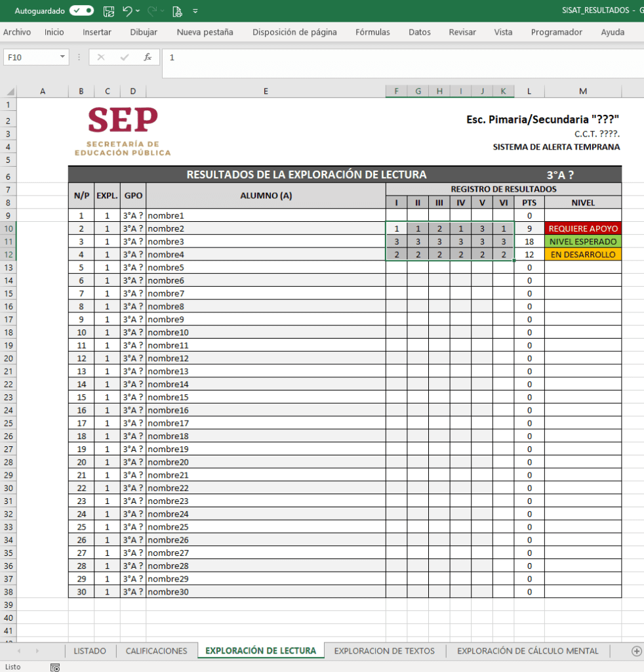Click the Save icon in quick access toolbar
The width and height of the screenshot is (644, 672).
point(109,11)
